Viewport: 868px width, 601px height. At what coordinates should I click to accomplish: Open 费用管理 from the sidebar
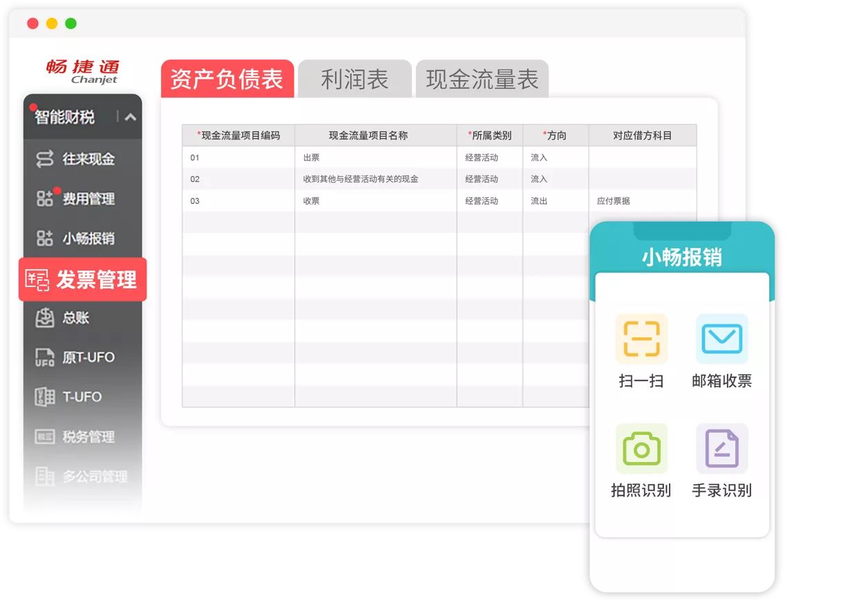88,199
